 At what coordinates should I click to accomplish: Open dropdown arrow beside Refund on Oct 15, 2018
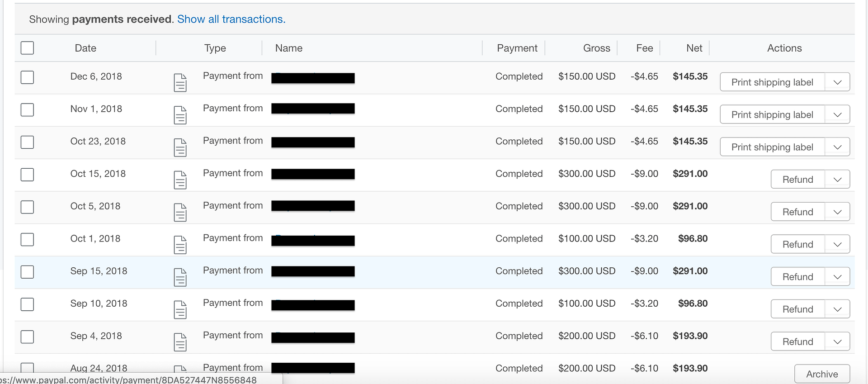pos(837,180)
